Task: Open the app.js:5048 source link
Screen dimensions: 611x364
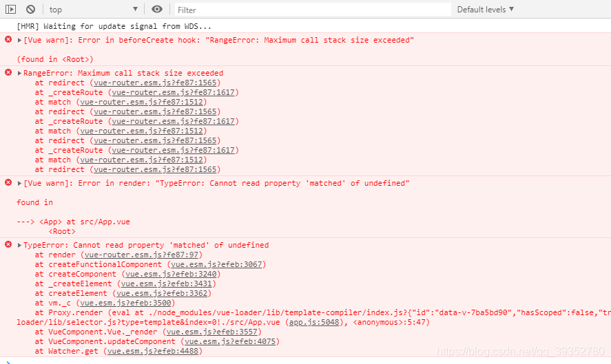Action: [314, 322]
